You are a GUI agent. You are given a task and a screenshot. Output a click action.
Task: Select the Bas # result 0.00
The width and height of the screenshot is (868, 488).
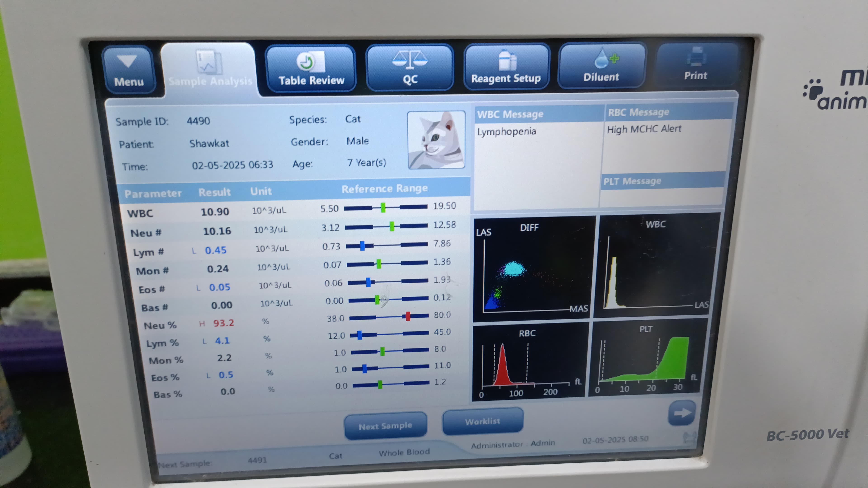click(x=222, y=305)
